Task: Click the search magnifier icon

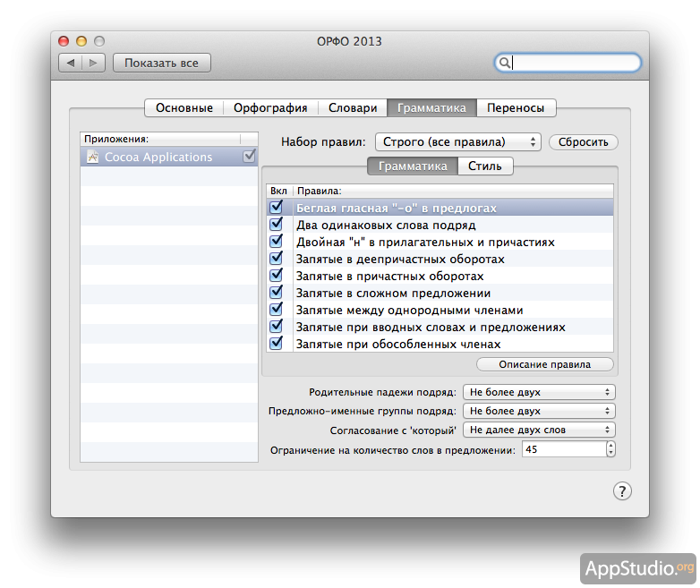Action: coord(504,63)
